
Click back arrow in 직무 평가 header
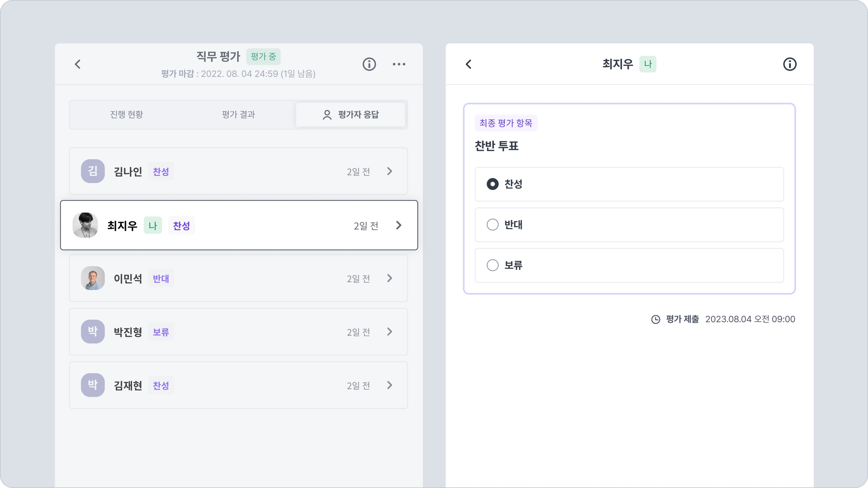click(x=78, y=64)
